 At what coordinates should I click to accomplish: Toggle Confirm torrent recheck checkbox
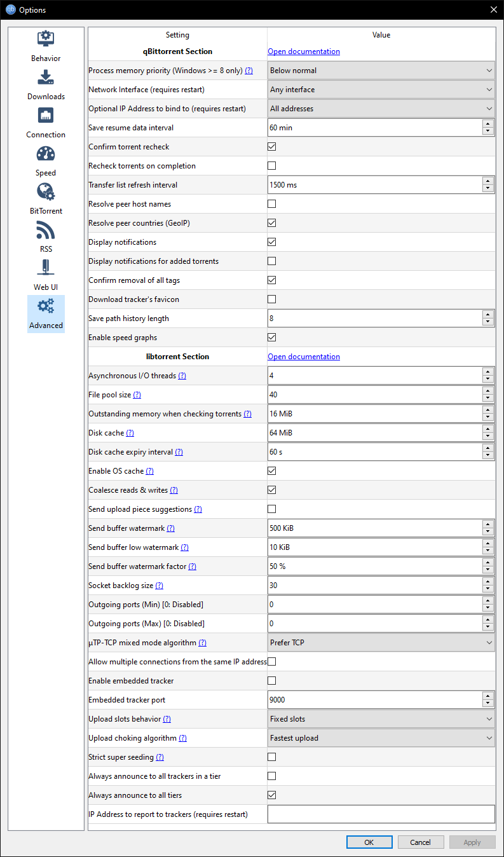click(271, 147)
